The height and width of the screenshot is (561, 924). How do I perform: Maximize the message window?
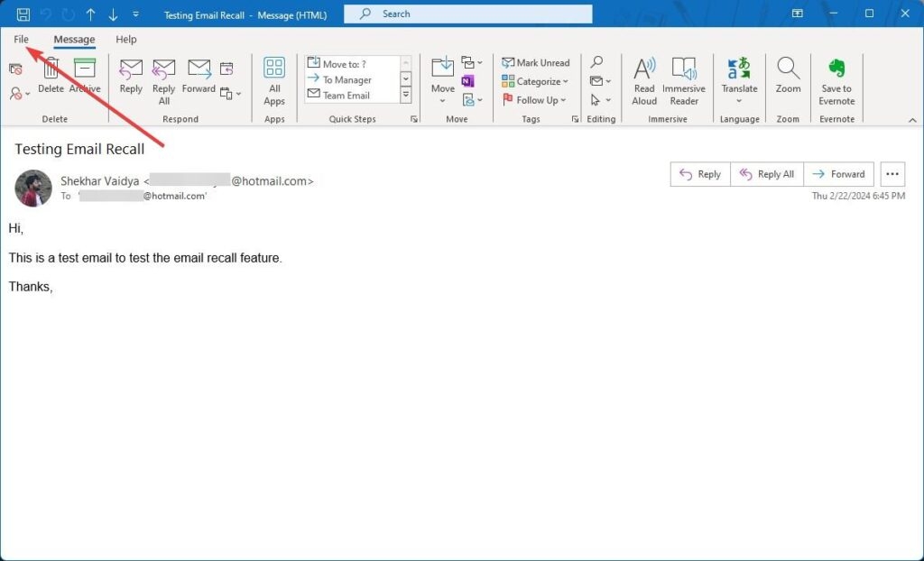pos(869,14)
